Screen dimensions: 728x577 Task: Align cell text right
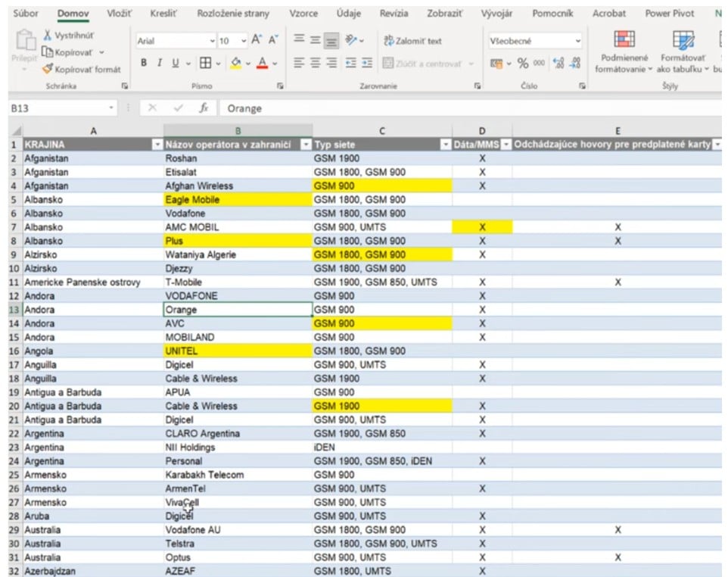click(x=331, y=63)
